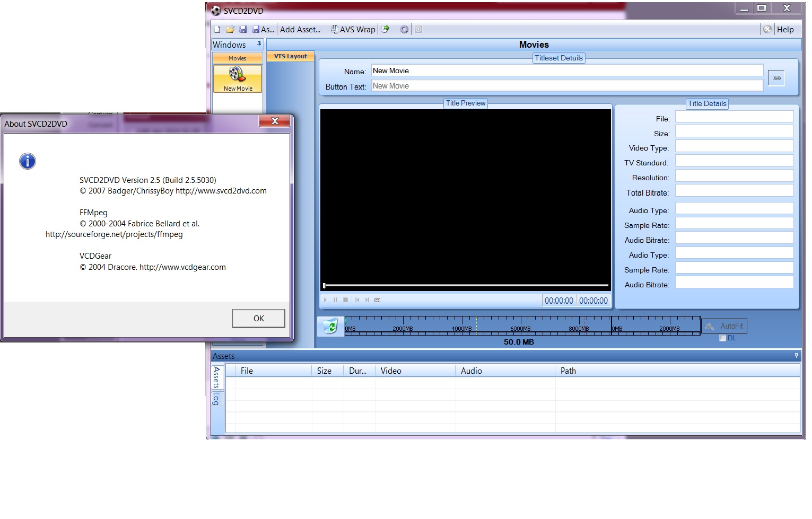Click the disc with green arrow icon
Viewport: 812px width, 519px height.
[x=386, y=30]
